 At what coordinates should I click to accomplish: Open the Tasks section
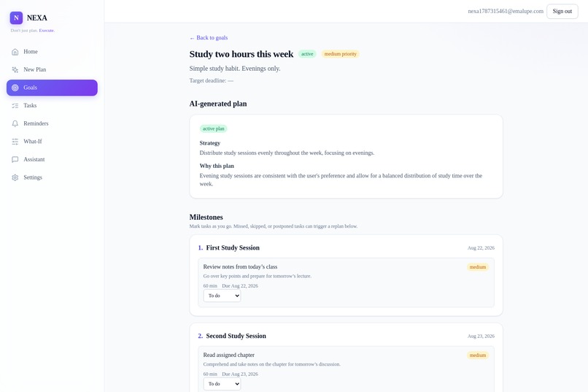(x=52, y=106)
